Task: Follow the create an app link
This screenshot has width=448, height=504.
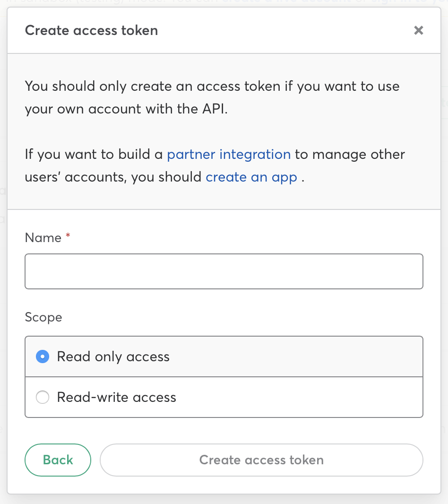Action: (x=251, y=177)
